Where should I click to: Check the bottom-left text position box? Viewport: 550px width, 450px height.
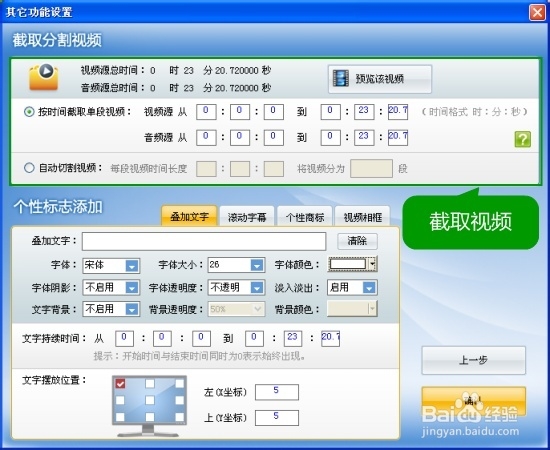(120, 417)
